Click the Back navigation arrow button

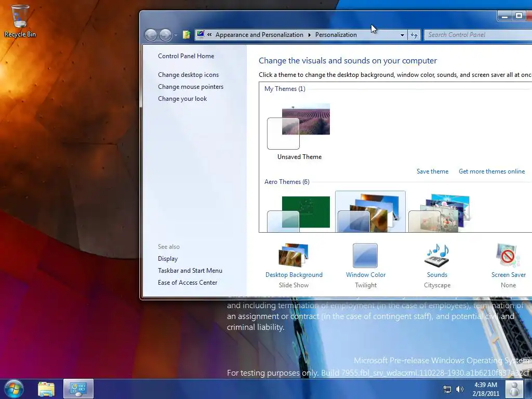tap(151, 35)
